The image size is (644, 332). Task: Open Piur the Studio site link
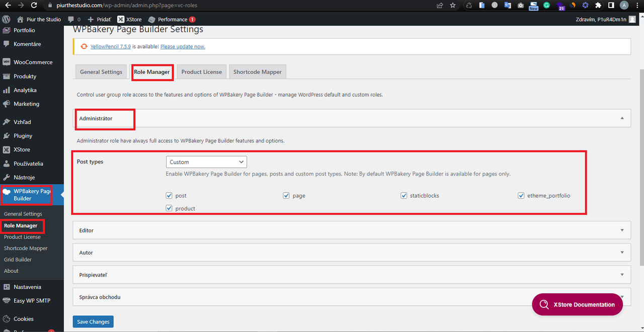[x=39, y=19]
